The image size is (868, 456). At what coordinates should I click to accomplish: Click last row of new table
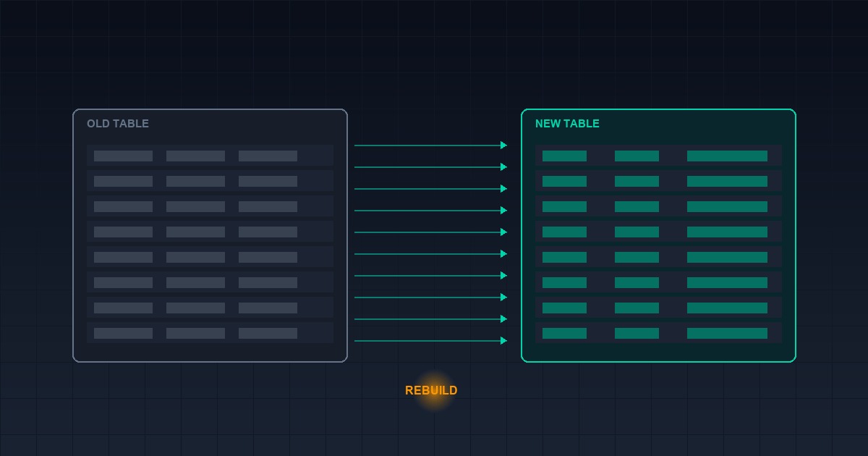[658, 333]
